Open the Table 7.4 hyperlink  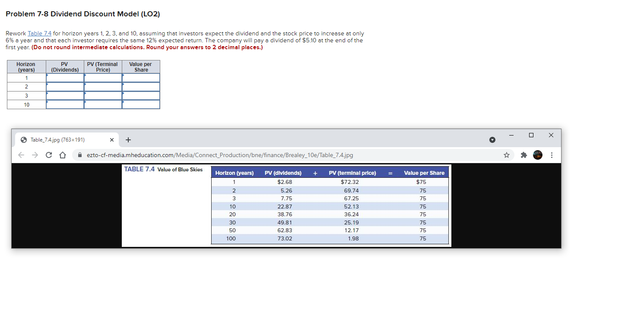pyautogui.click(x=39, y=33)
